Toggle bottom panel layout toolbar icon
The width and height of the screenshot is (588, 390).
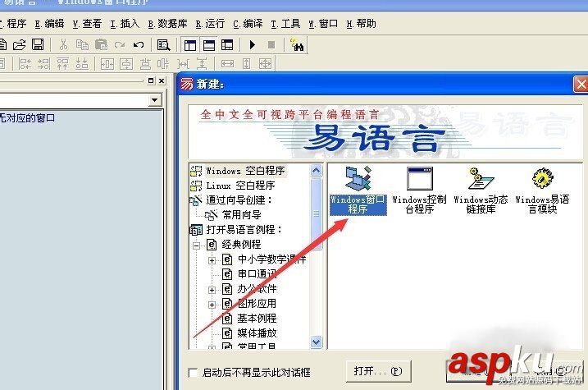[x=209, y=45]
